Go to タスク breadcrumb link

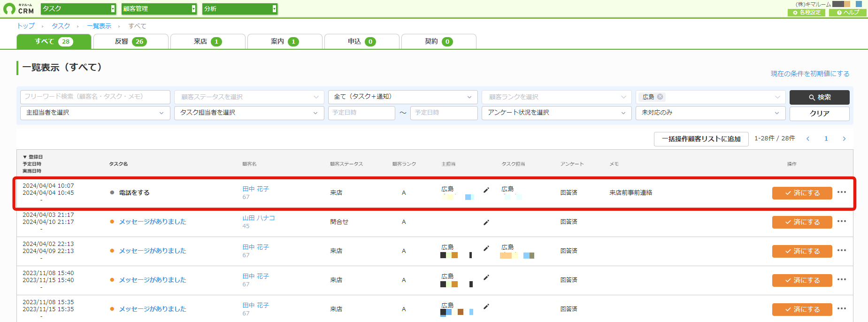click(x=61, y=26)
